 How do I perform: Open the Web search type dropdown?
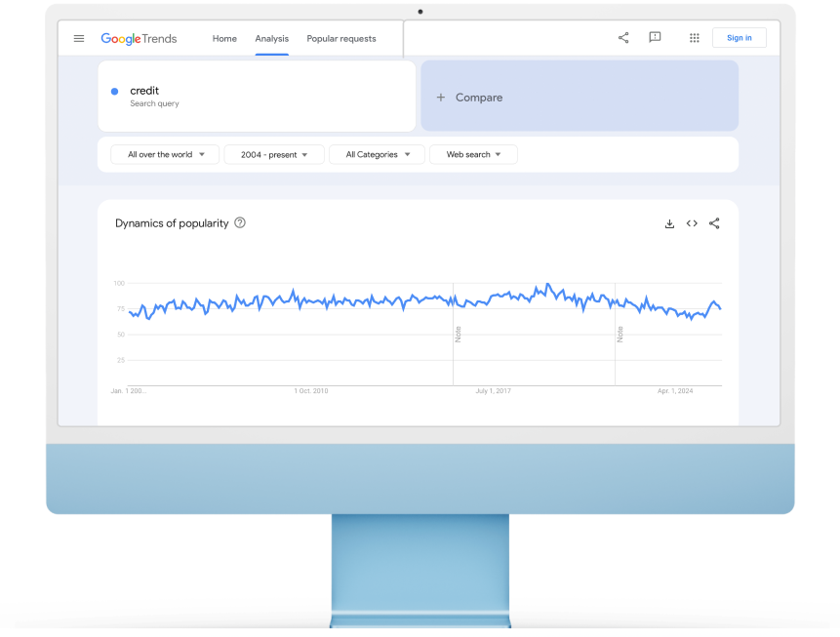[473, 154]
